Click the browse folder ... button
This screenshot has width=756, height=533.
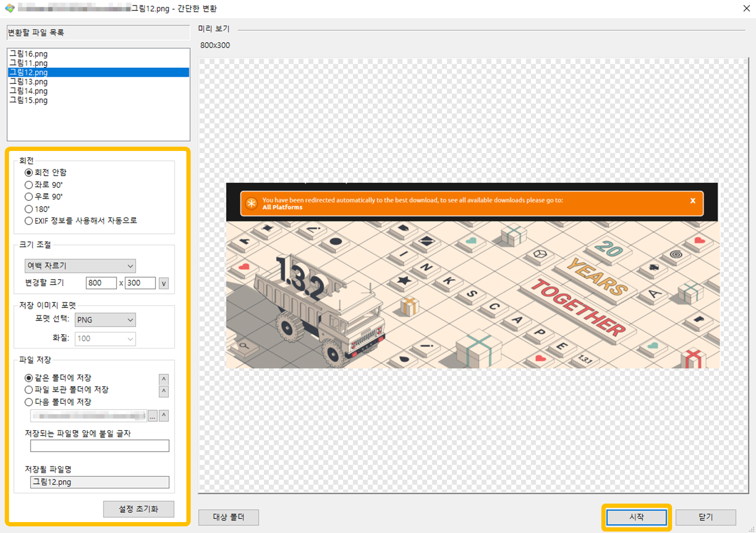click(153, 416)
